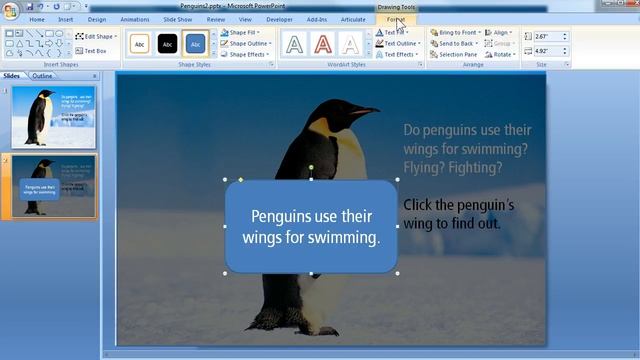Screen dimensions: 640x360
Task: Open Size group dialog launcher
Action: (x=567, y=64)
